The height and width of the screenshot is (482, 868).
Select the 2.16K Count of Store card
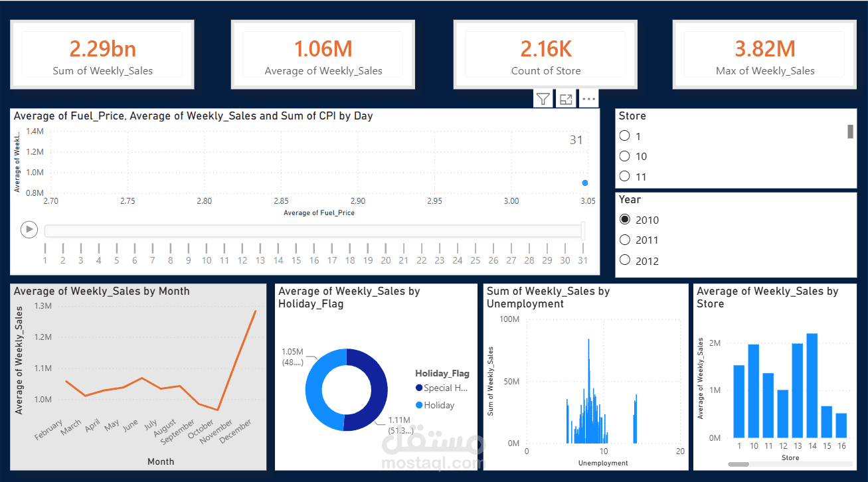pos(546,54)
